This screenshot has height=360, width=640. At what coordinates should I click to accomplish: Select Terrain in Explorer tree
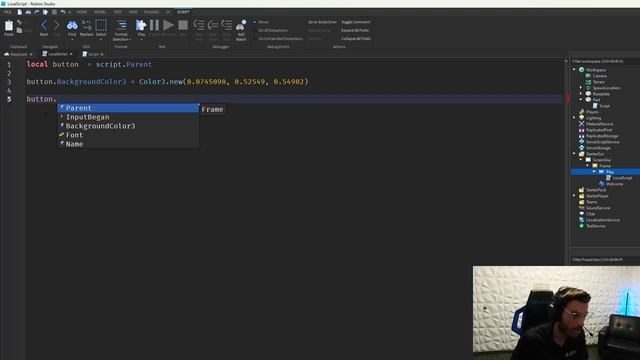pyautogui.click(x=598, y=82)
